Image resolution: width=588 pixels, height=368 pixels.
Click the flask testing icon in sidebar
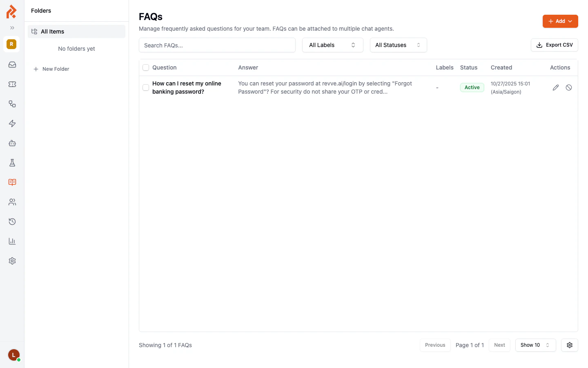pos(12,163)
